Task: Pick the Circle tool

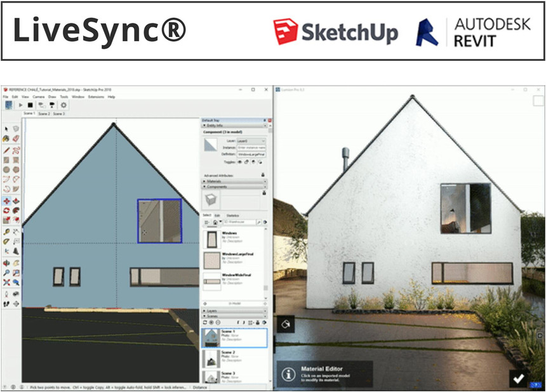Action: click(x=6, y=170)
